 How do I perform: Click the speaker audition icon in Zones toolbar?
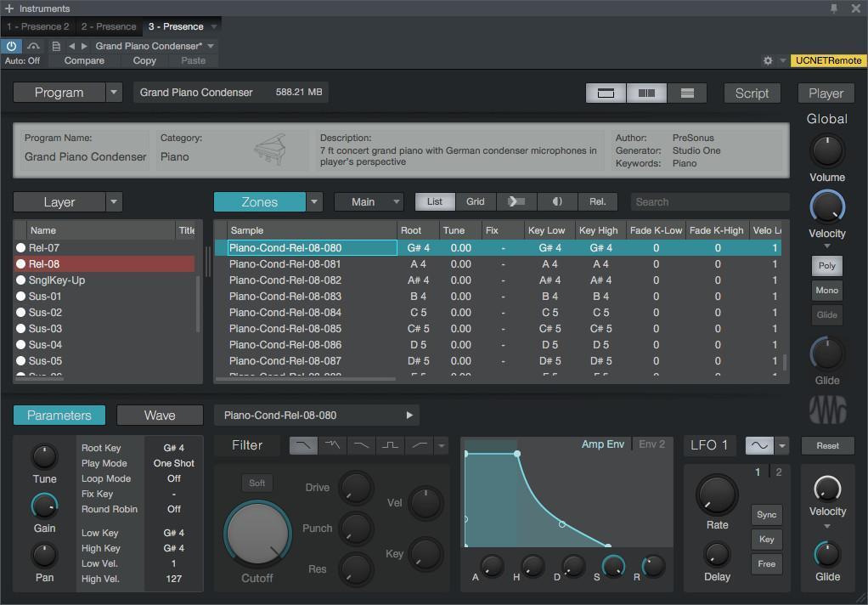[556, 201]
